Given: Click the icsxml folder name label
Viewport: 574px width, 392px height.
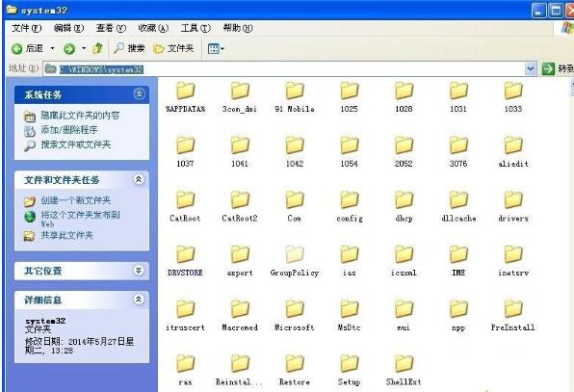Looking at the screenshot, I should pyautogui.click(x=404, y=273).
